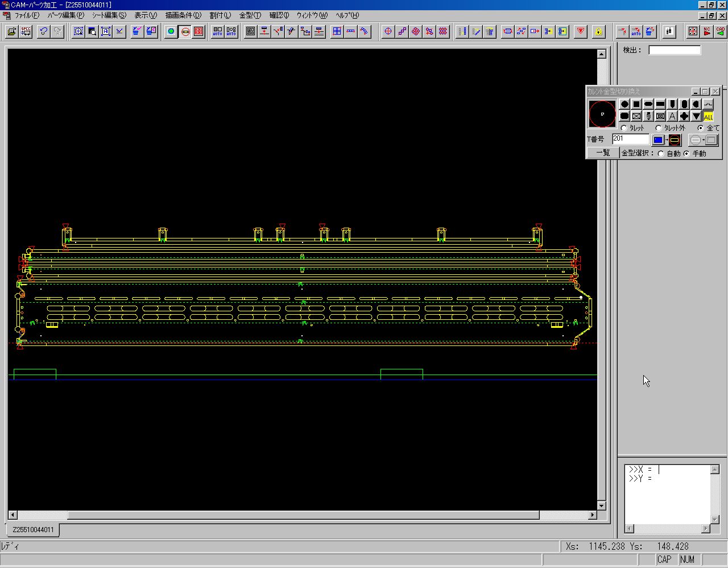Screen dimensions: 728x568
Task: Click the canvas horizontal scrollbar left arrow
Action: click(x=13, y=515)
